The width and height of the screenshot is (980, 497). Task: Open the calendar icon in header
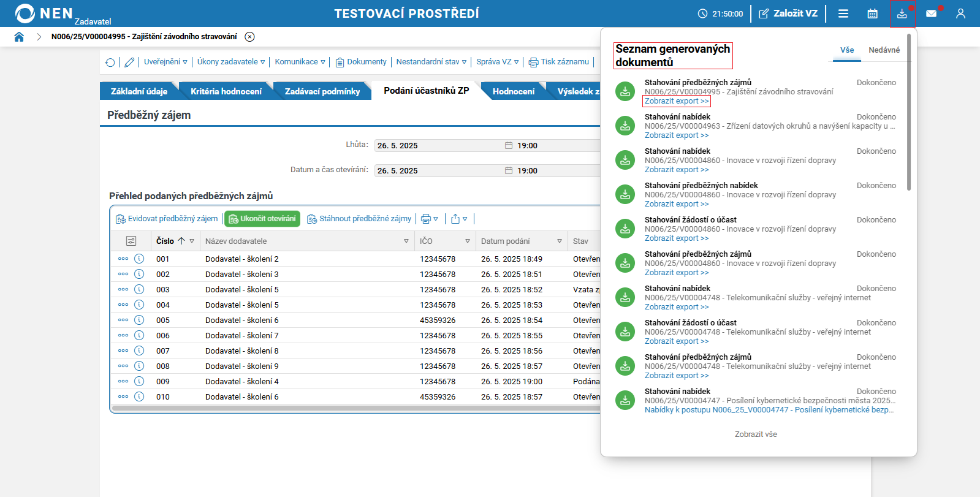coord(872,13)
